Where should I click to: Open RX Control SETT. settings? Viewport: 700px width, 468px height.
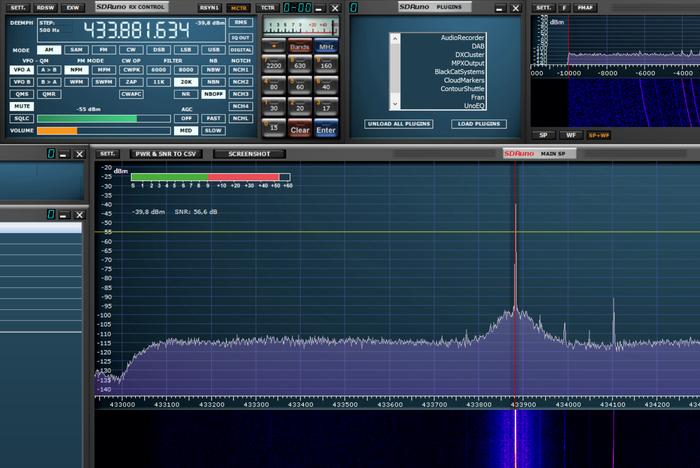click(x=18, y=8)
